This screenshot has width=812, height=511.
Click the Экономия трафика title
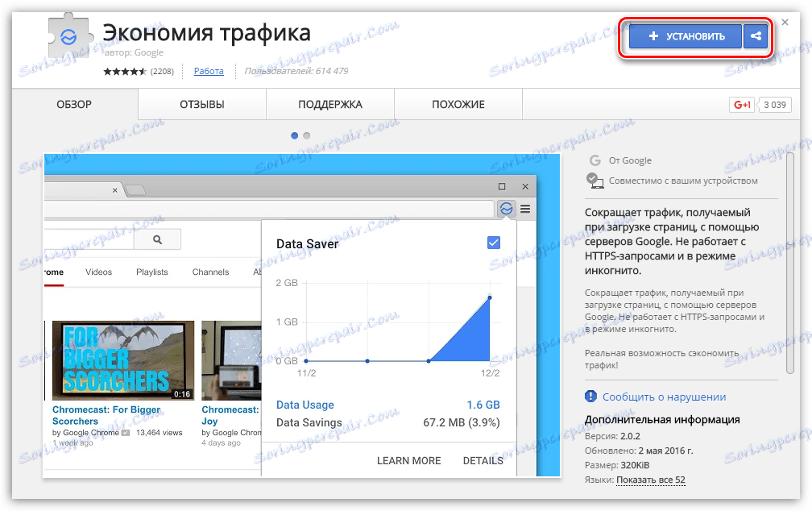[206, 33]
